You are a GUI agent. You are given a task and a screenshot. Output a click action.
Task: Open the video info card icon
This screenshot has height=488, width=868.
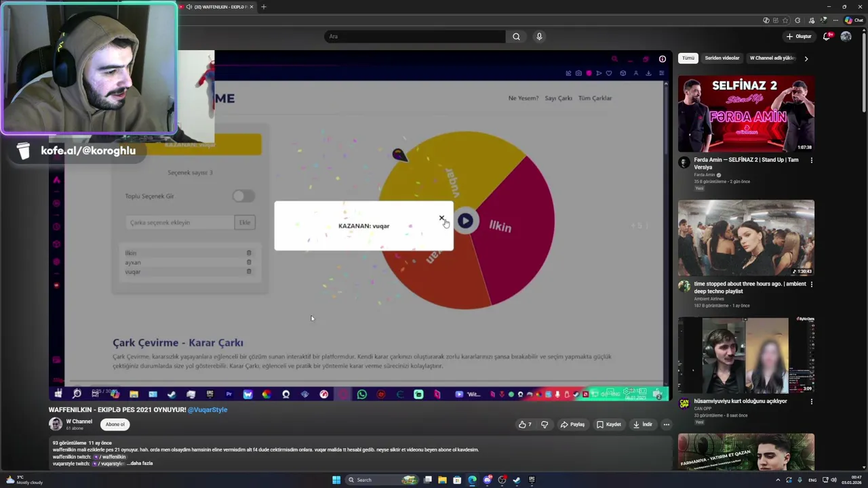[662, 59]
